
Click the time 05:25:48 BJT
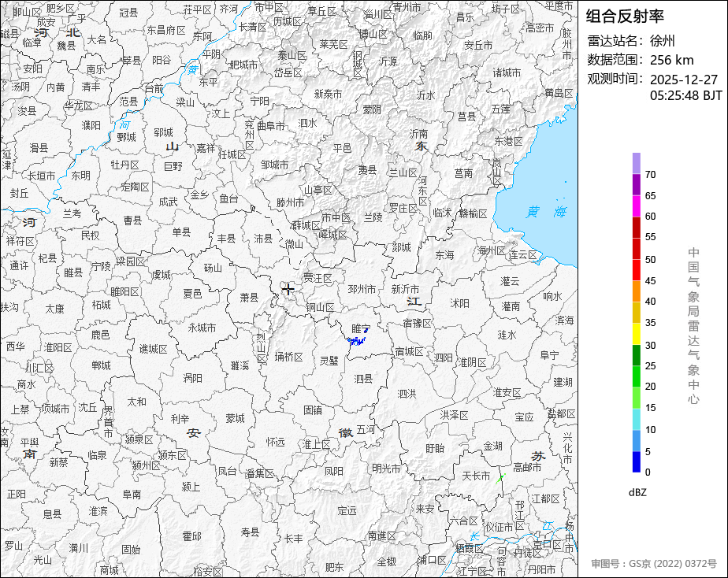point(685,95)
